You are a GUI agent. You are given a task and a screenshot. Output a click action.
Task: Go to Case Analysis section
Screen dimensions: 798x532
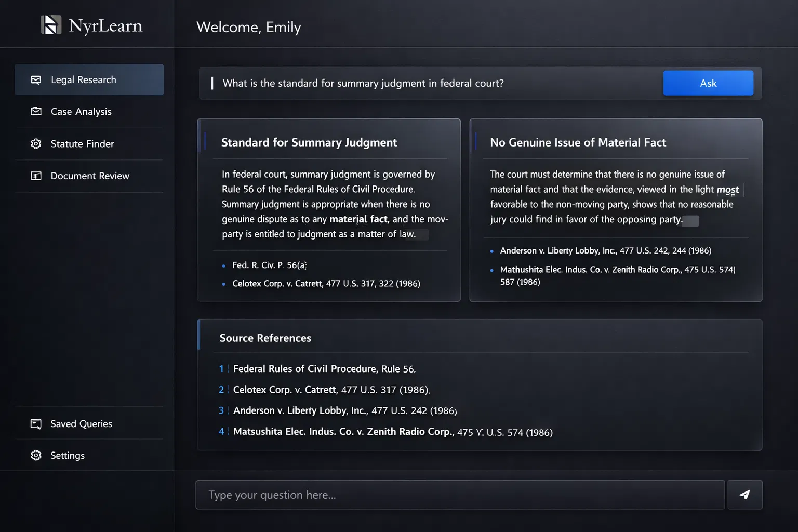tap(81, 111)
